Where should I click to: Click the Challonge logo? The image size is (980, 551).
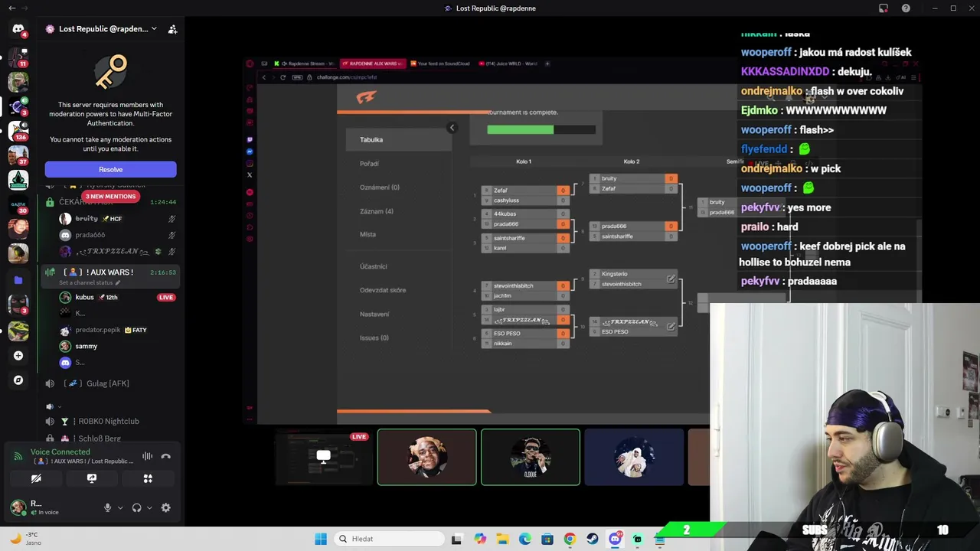point(366,97)
